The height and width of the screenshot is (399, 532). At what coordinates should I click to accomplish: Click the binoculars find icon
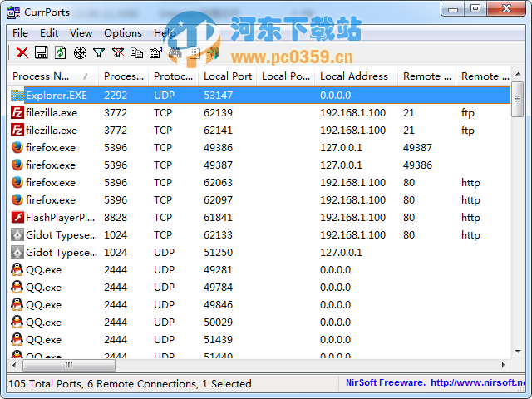click(175, 52)
